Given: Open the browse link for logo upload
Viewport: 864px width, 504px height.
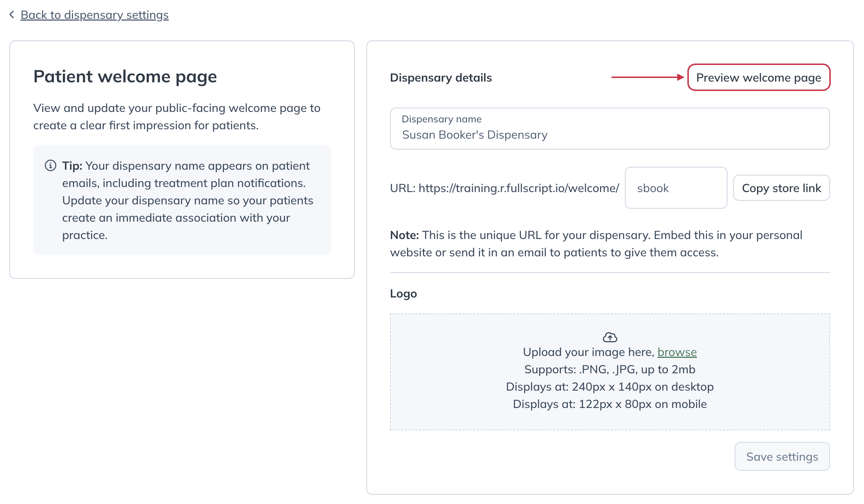Looking at the screenshot, I should [x=677, y=352].
